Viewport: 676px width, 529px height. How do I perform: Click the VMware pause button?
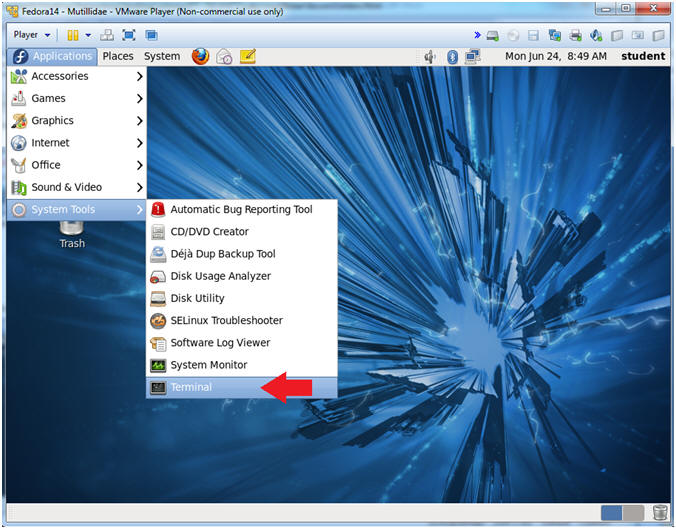point(73,35)
